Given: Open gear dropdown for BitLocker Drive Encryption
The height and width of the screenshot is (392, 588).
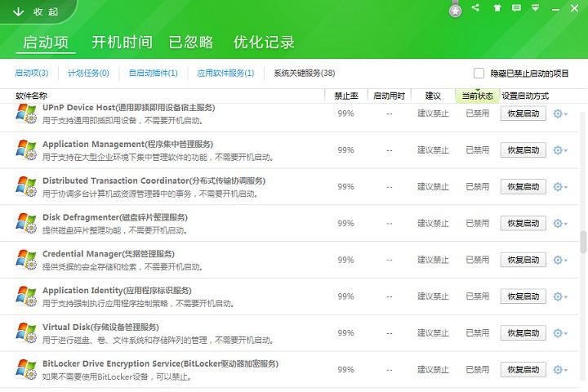Looking at the screenshot, I should (x=560, y=369).
